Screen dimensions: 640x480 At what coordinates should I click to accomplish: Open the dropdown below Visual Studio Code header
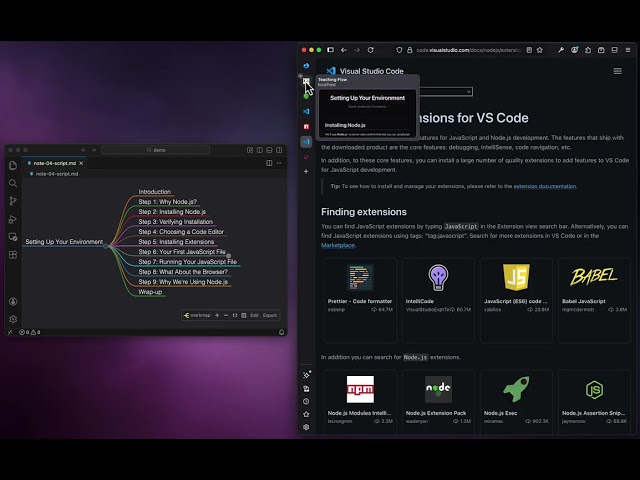tap(445, 91)
